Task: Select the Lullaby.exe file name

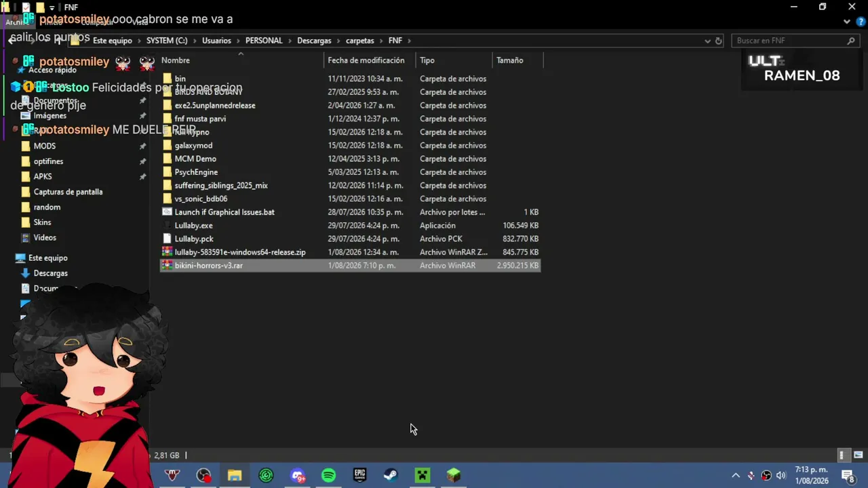Action: pyautogui.click(x=193, y=226)
